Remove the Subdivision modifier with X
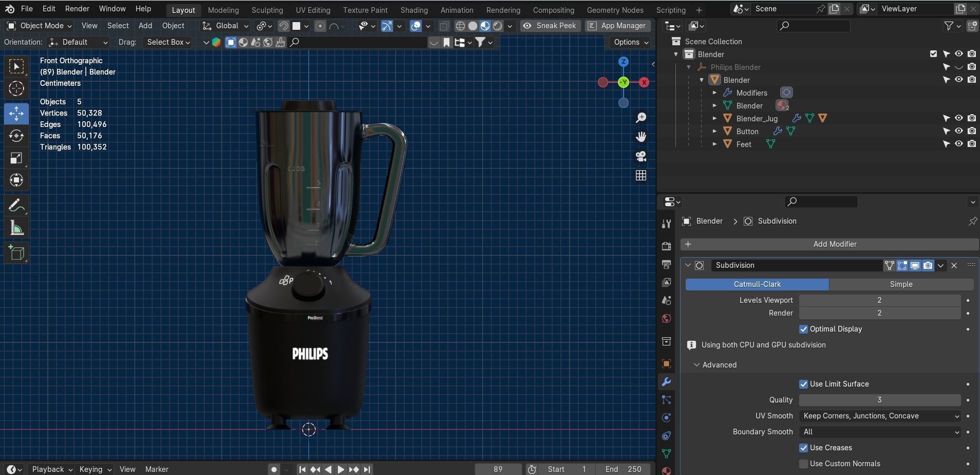The width and height of the screenshot is (980, 475). point(954,265)
